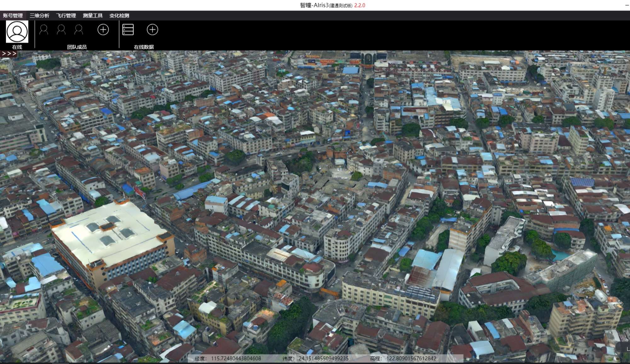
Task: Click the 在线 status label under avatar
Action: coord(17,47)
